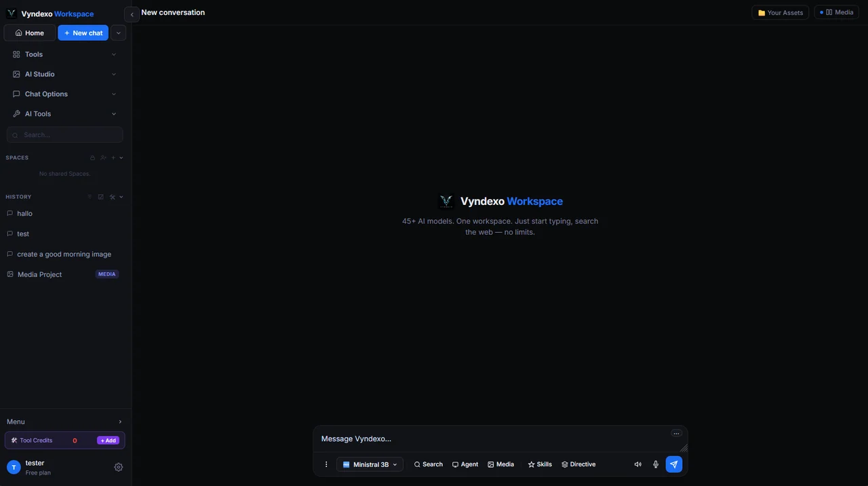868x486 pixels.
Task: Collapse the sidebar with the arrow button
Action: (132, 14)
